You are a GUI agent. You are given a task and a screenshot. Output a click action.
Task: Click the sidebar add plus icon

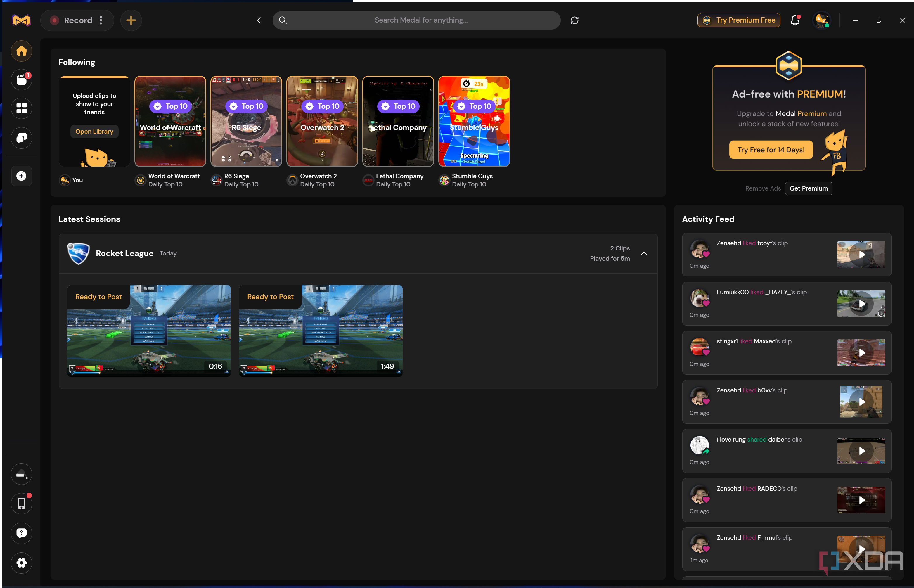[x=21, y=176]
